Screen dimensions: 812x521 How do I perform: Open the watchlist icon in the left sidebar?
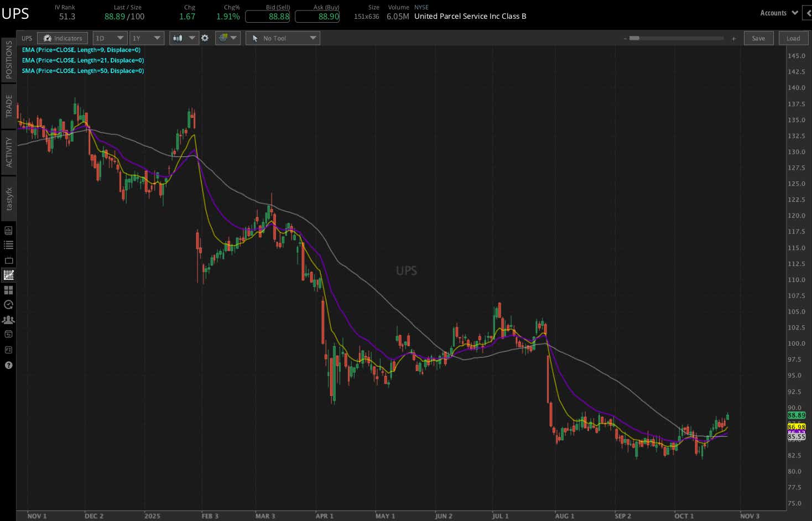[8, 245]
